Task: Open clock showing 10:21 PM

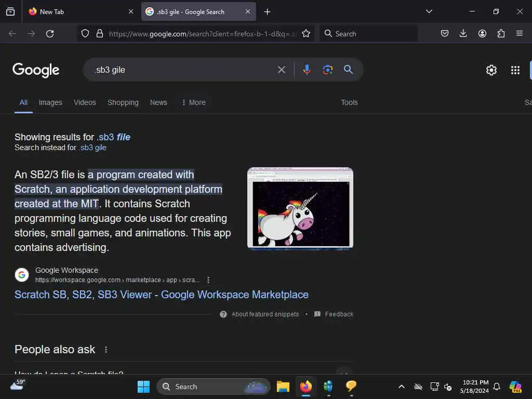Action: click(x=475, y=387)
